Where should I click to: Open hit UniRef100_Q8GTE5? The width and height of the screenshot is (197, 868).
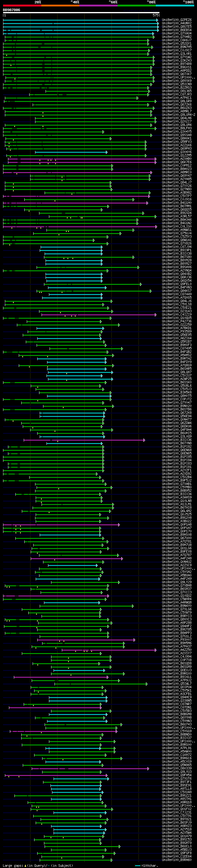coord(177,26)
